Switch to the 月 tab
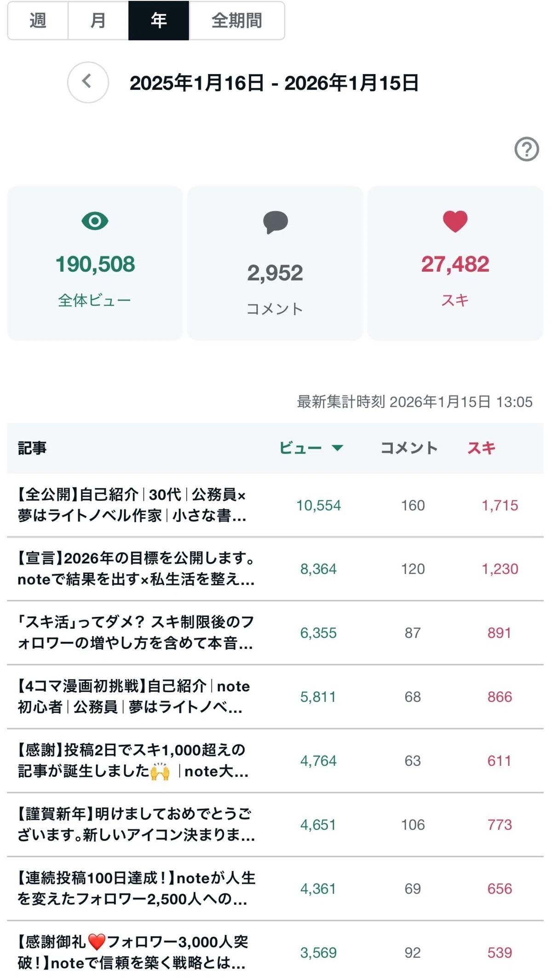The image size is (552, 980). pyautogui.click(x=98, y=21)
